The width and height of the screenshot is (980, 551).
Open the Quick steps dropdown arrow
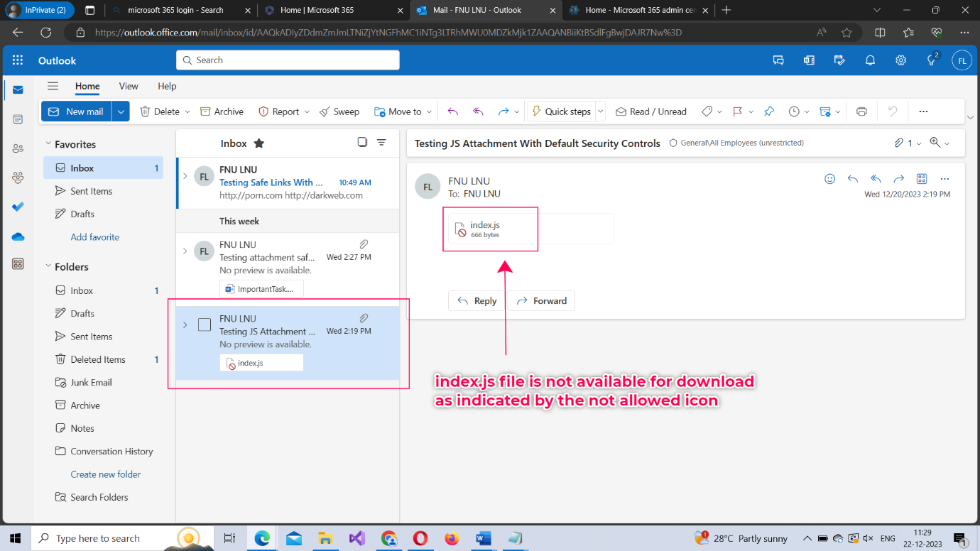601,111
